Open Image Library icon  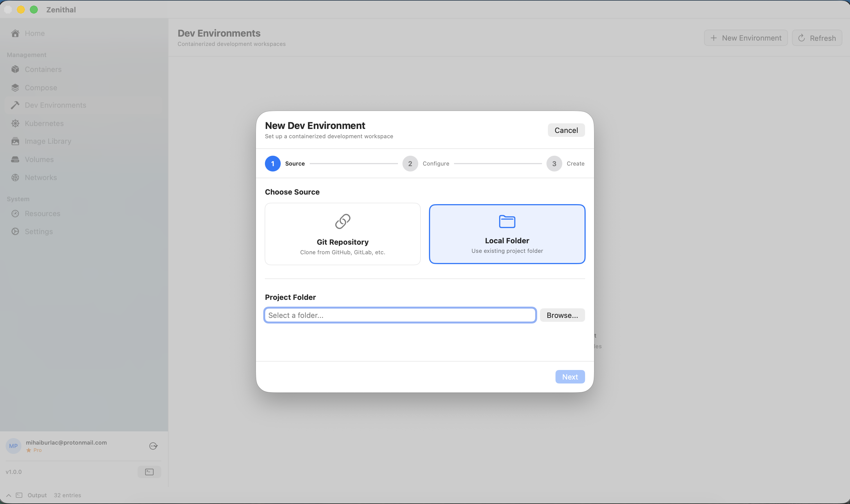[15, 141]
